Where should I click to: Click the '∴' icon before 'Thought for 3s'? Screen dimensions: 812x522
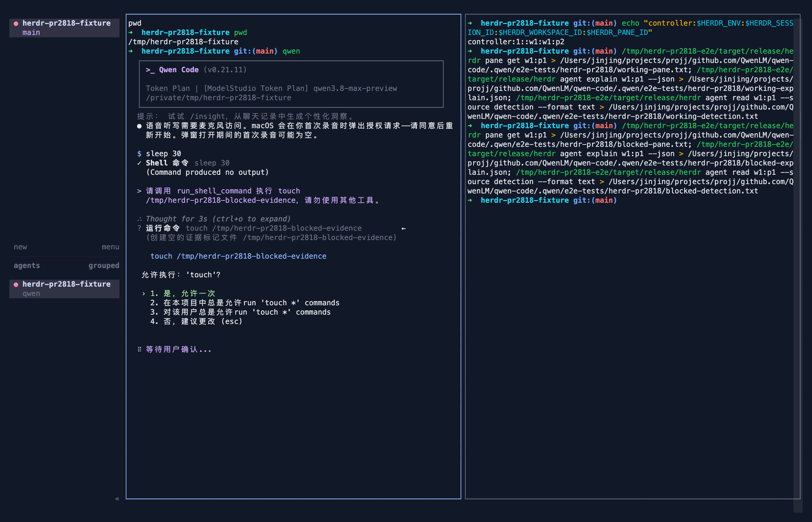pyautogui.click(x=139, y=219)
